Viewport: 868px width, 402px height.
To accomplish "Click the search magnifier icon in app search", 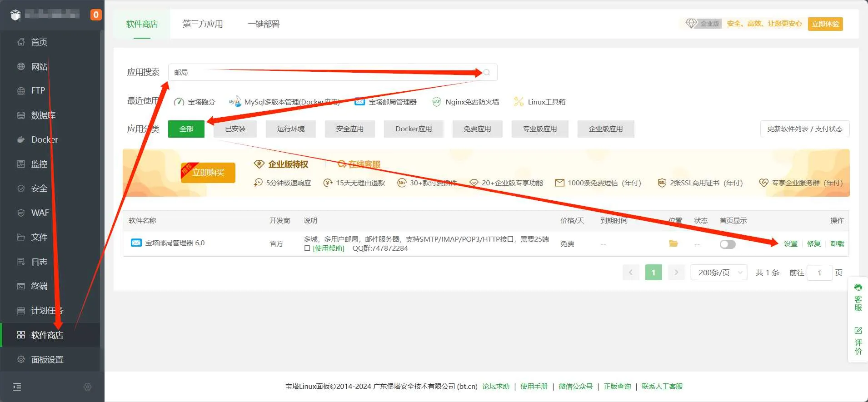I will [x=487, y=73].
